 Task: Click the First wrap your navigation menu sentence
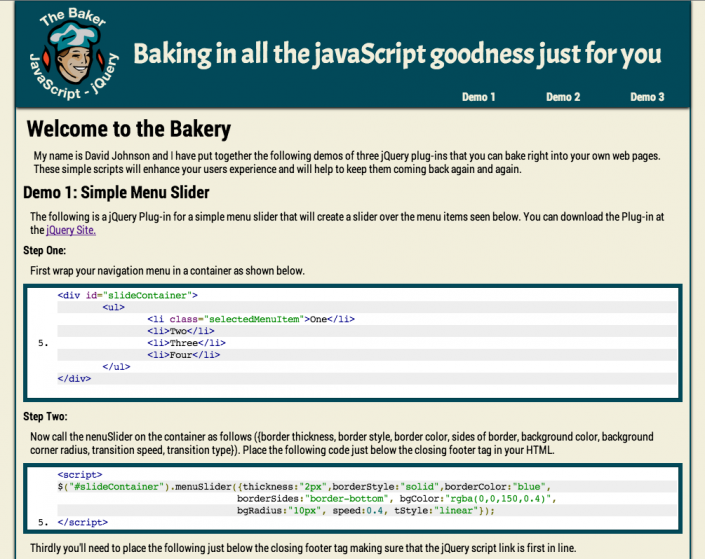[x=167, y=271]
